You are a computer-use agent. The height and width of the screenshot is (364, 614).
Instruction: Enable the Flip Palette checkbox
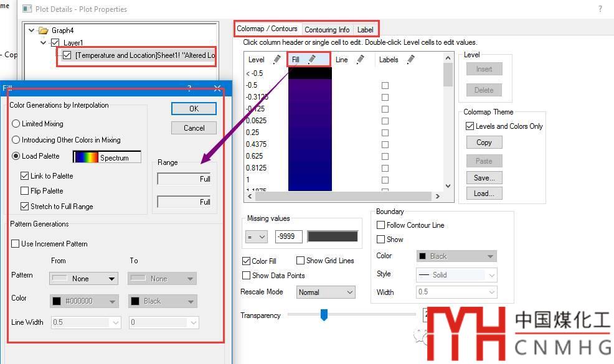tap(25, 191)
